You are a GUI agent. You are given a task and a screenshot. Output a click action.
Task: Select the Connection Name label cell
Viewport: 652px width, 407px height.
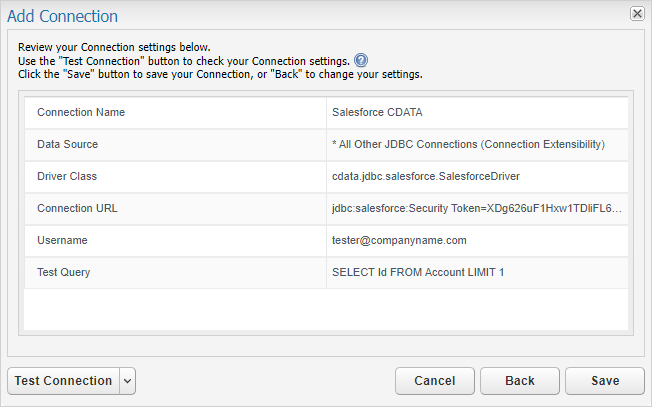coord(175,113)
